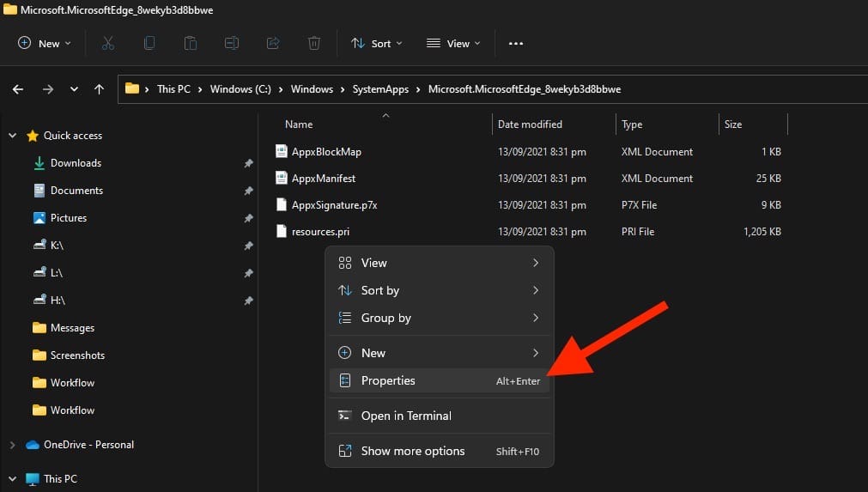Open View submenu in context menu
The width and height of the screenshot is (868, 492).
point(439,263)
